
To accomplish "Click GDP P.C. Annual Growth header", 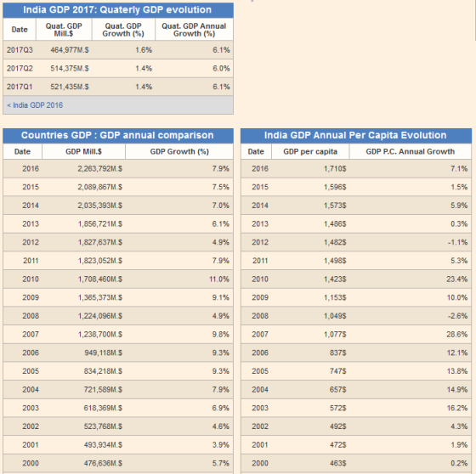I will (x=410, y=151).
